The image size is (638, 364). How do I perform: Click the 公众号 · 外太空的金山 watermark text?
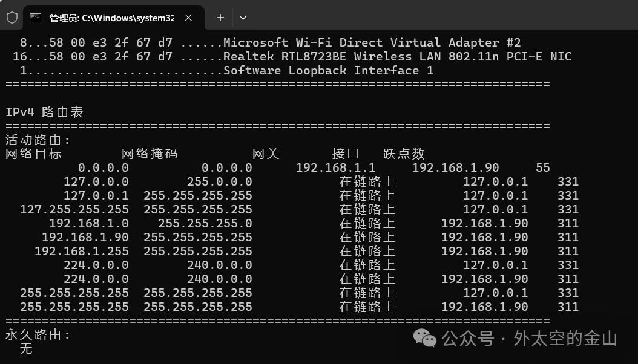(530, 338)
